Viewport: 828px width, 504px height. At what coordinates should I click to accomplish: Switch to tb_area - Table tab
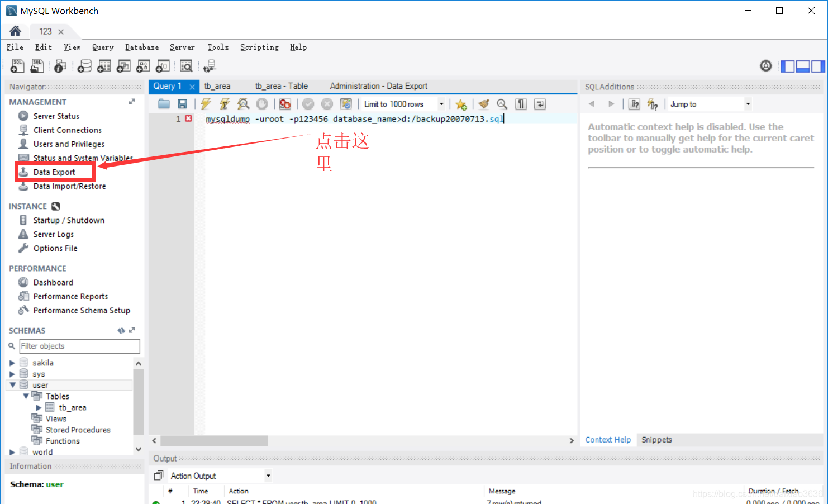(x=282, y=86)
